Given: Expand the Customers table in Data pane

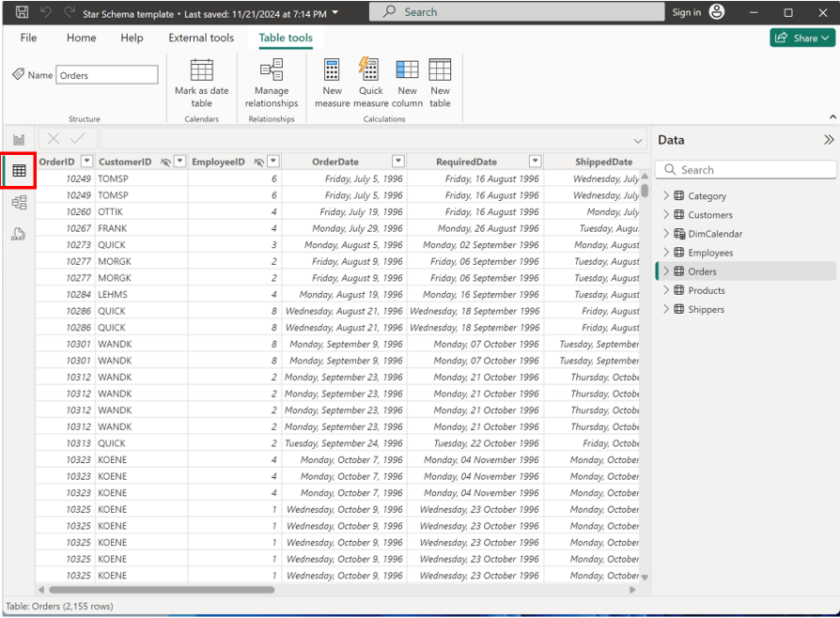Looking at the screenshot, I should 666,215.
